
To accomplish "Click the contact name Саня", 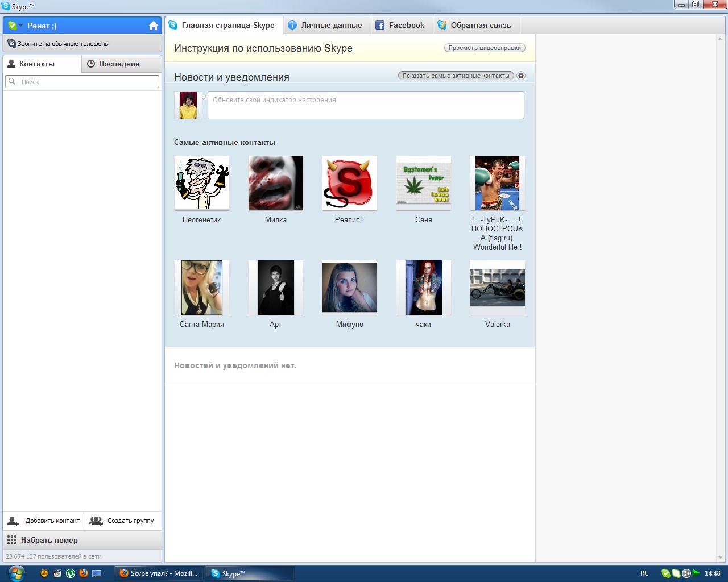I will 424,219.
